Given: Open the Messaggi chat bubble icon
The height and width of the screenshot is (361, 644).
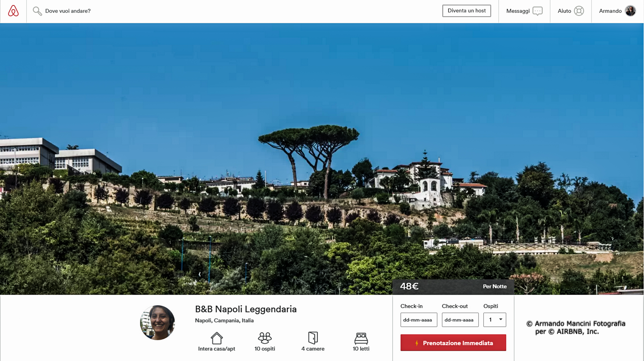Looking at the screenshot, I should coord(537,11).
